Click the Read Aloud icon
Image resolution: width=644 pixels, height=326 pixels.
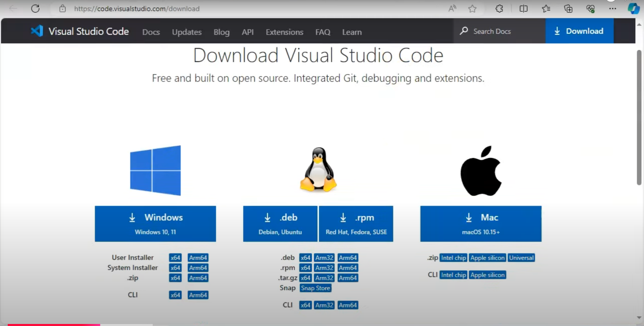452,9
